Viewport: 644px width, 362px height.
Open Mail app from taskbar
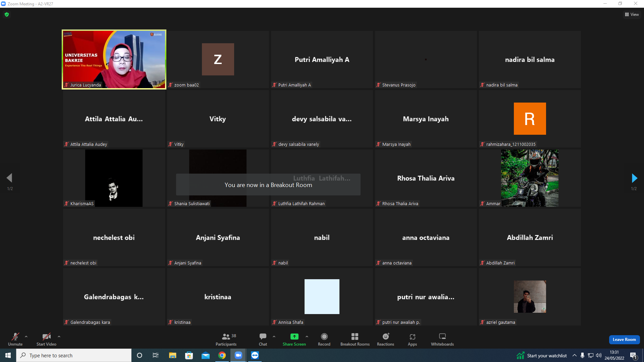[x=206, y=355]
